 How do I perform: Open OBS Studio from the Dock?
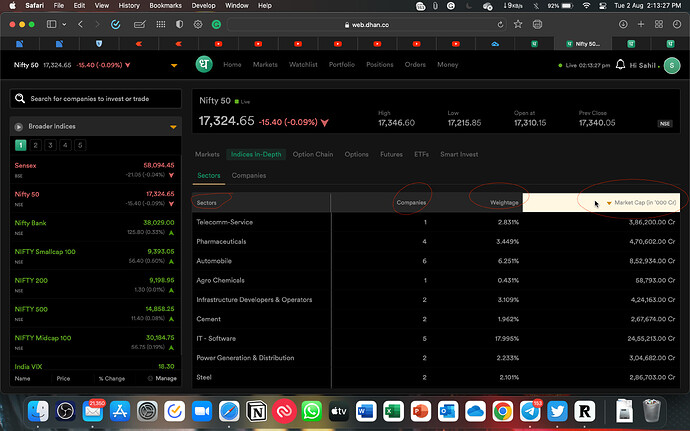(66, 412)
